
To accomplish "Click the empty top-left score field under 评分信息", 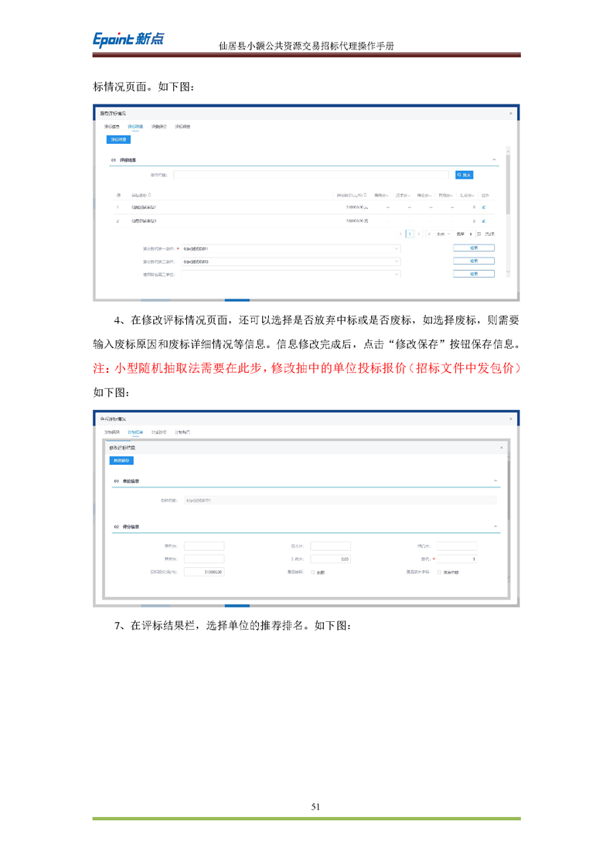I will pos(204,546).
